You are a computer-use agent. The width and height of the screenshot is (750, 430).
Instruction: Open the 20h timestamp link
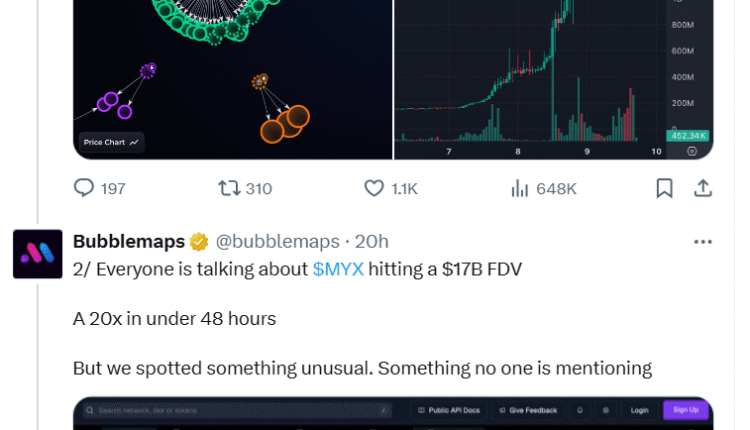372,242
